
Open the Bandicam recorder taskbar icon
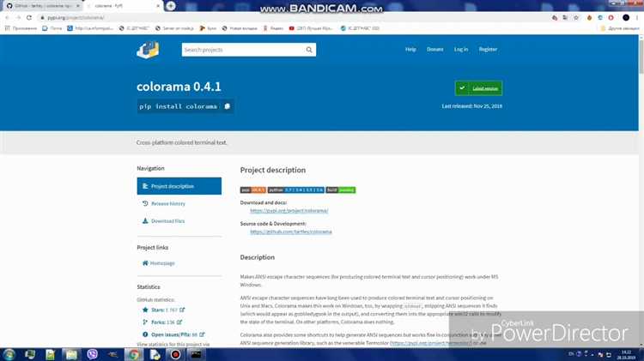[175, 354]
